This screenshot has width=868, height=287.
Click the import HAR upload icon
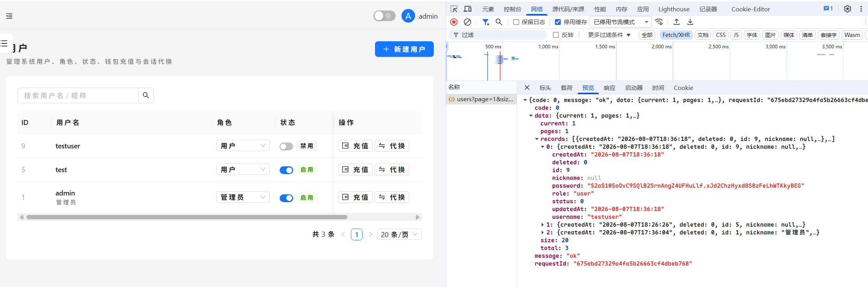point(676,22)
